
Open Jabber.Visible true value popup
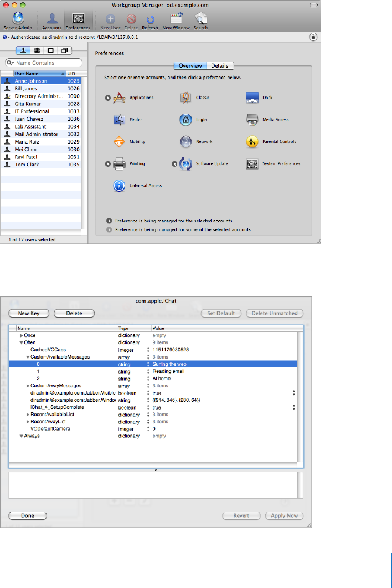point(294,393)
